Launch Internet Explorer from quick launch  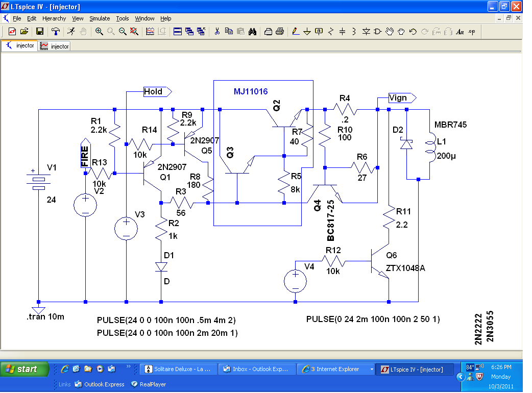(65, 369)
